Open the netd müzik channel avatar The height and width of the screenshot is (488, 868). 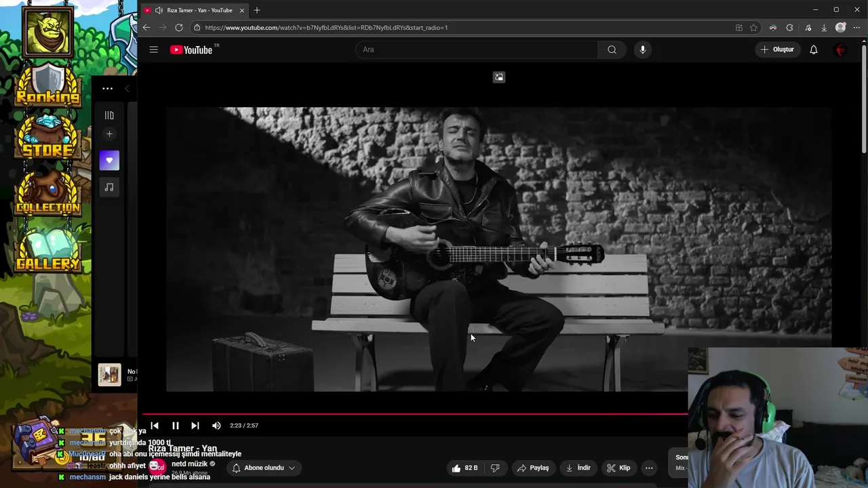(157, 466)
